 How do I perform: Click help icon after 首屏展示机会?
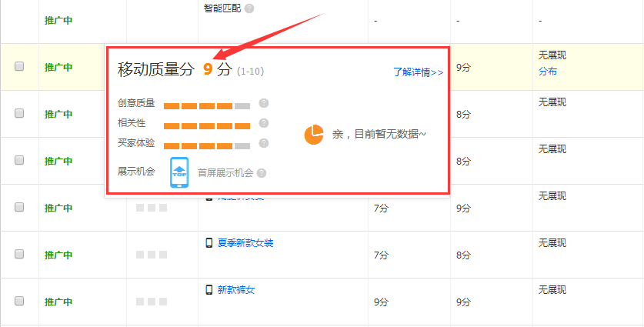tap(262, 172)
